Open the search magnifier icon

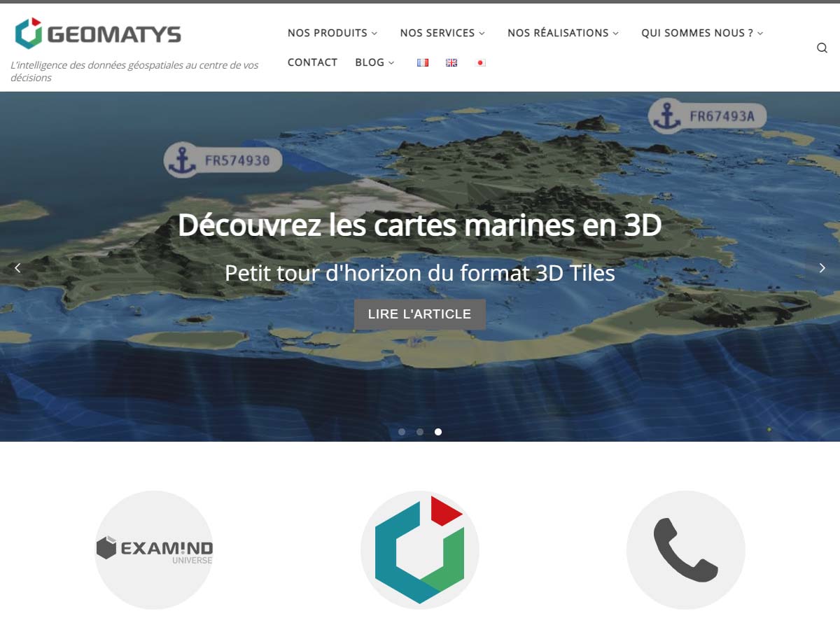click(822, 48)
